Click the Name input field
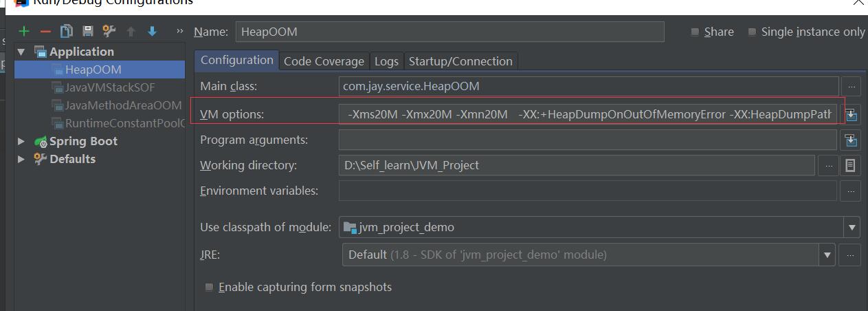Screen dimensions: 868x311 [x=450, y=32]
